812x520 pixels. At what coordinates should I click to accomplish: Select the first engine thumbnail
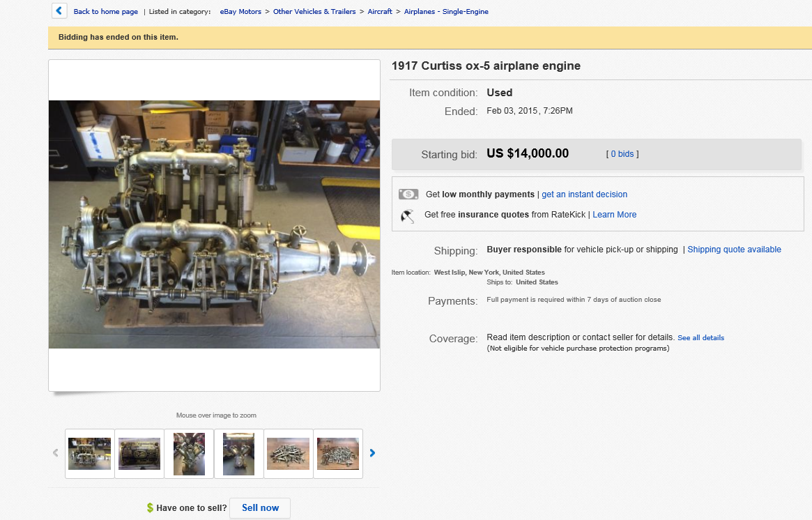(x=89, y=454)
